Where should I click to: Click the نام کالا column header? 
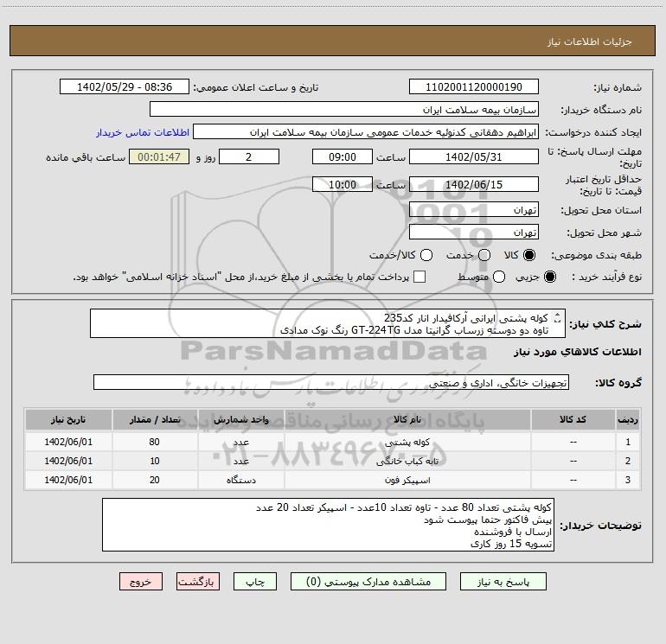[x=407, y=419]
